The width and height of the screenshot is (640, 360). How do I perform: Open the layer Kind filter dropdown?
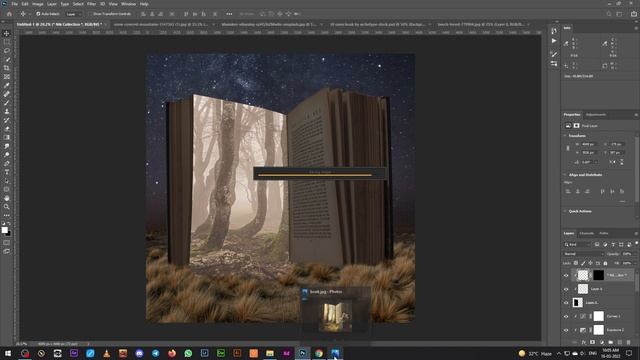click(577, 244)
